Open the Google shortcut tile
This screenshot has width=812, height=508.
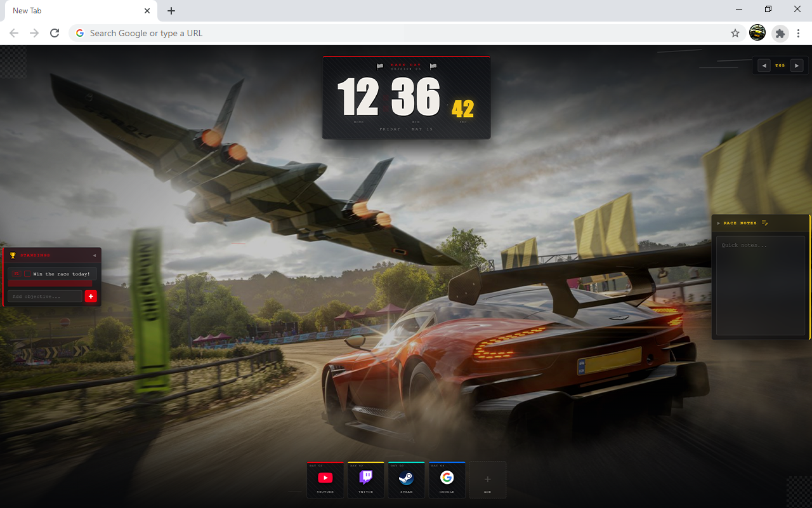click(x=447, y=480)
